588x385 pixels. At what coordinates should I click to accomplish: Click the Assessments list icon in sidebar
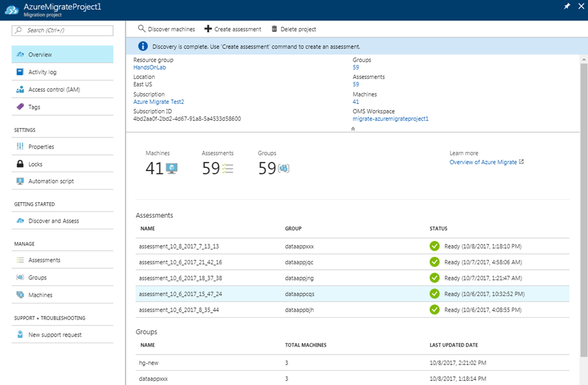tap(21, 260)
